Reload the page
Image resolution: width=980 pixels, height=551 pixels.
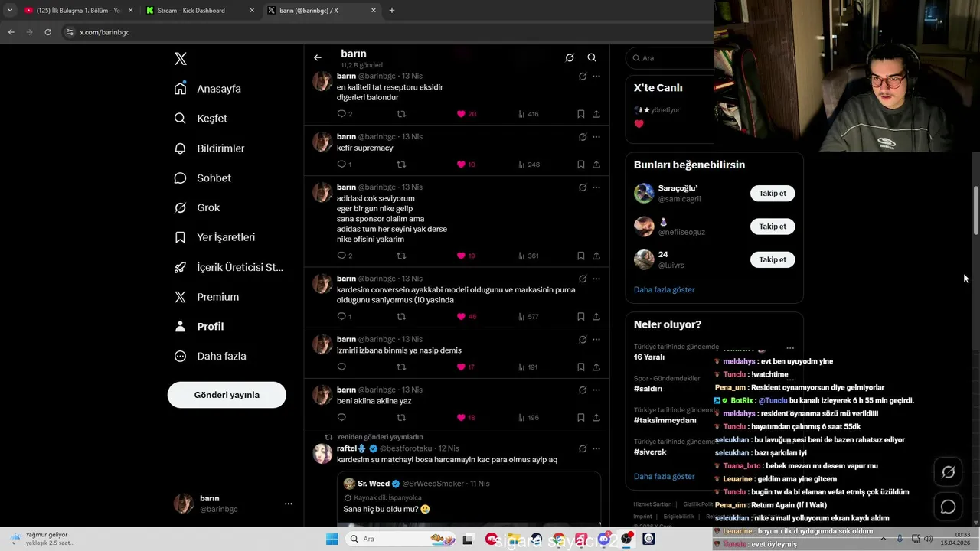[x=47, y=32]
